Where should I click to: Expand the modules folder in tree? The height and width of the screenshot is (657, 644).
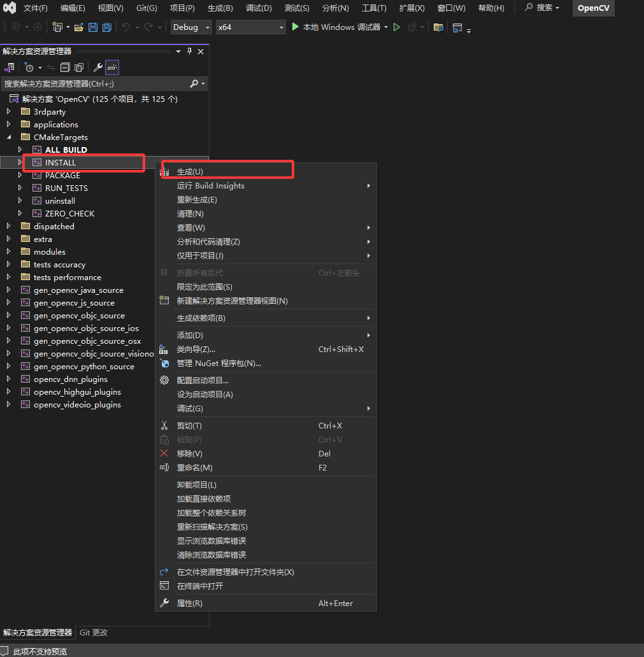point(8,251)
